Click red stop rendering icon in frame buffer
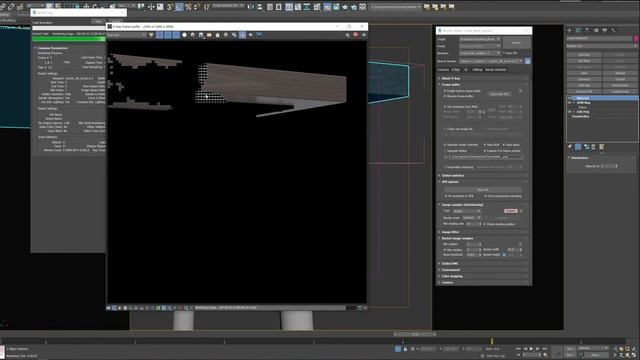This screenshot has height=360, width=640. pos(356,35)
